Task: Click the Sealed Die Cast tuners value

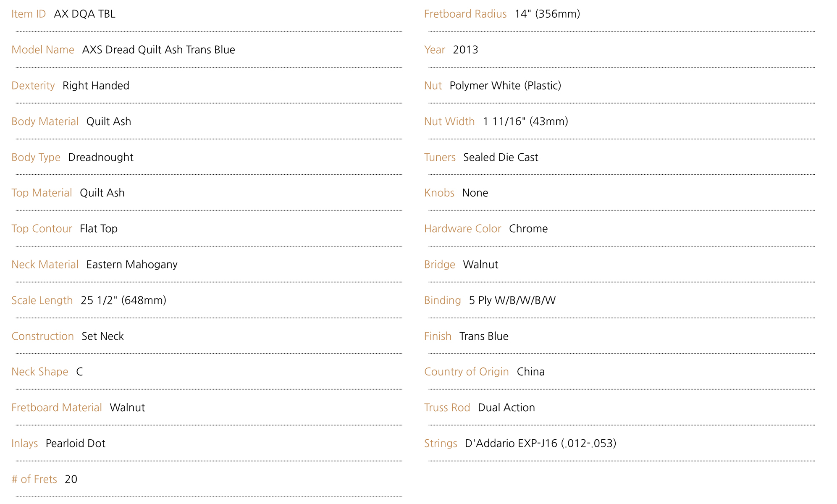Action: coord(500,157)
